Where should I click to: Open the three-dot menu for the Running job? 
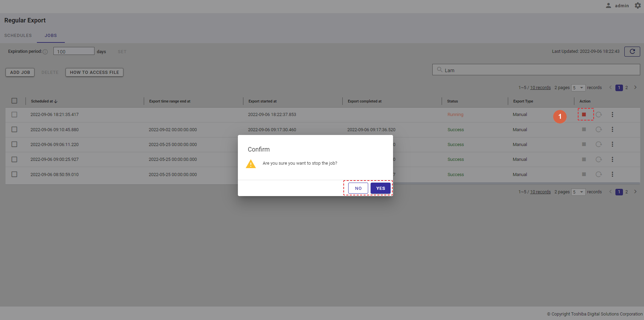[x=612, y=115]
